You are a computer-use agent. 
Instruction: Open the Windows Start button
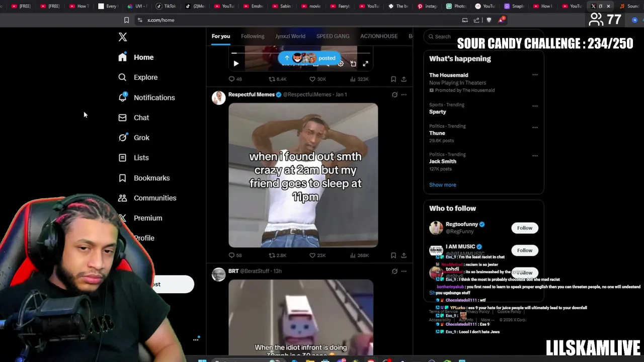[x=202, y=360]
